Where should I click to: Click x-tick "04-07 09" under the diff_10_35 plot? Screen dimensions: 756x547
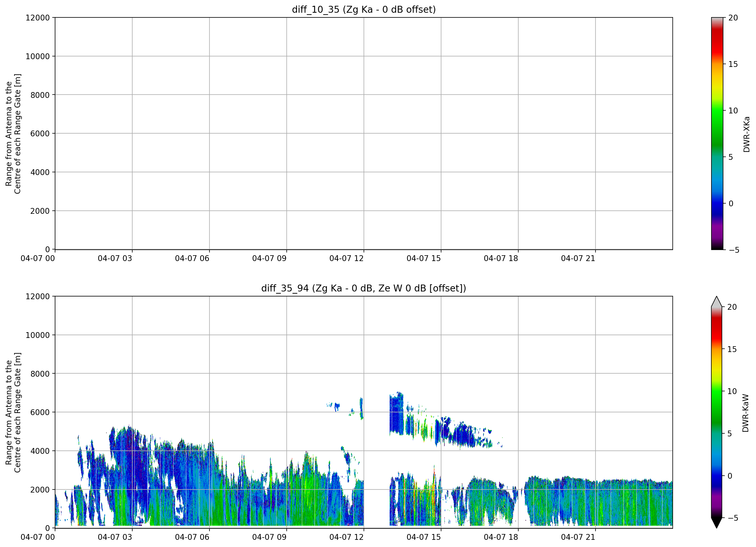[x=269, y=259]
